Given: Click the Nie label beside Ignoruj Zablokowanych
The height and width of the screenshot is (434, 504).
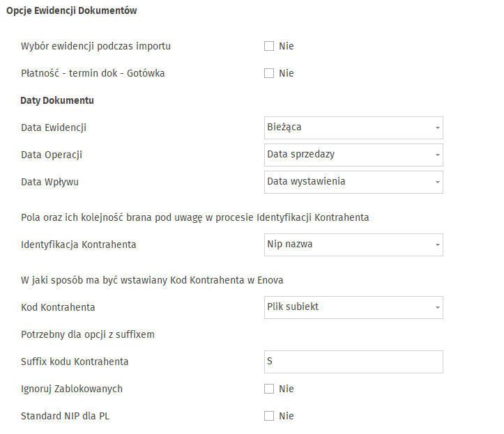Looking at the screenshot, I should pyautogui.click(x=287, y=389).
